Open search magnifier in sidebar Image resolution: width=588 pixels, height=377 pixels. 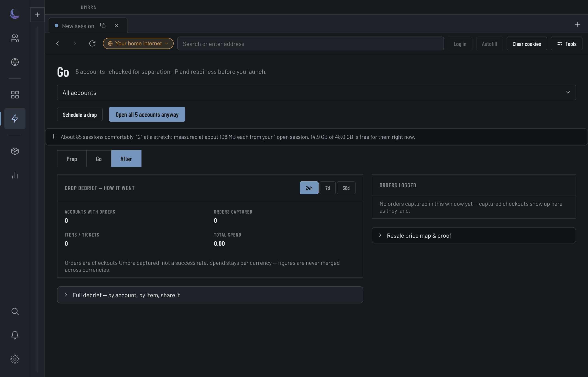coord(15,311)
